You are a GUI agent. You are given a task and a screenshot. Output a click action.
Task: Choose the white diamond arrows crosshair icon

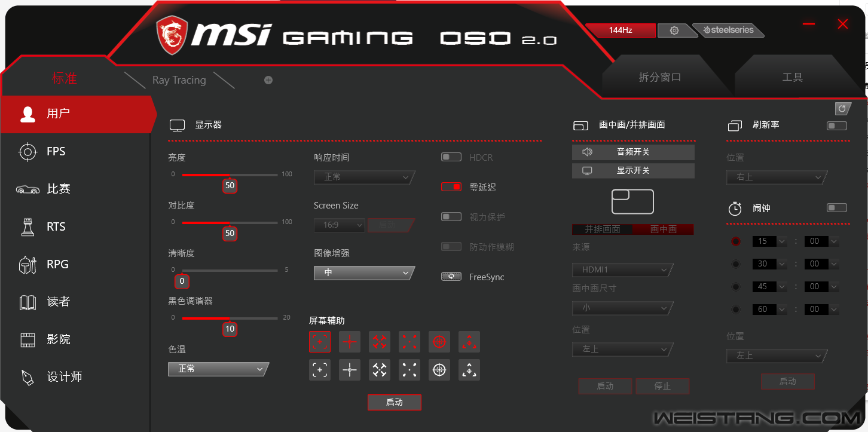380,370
